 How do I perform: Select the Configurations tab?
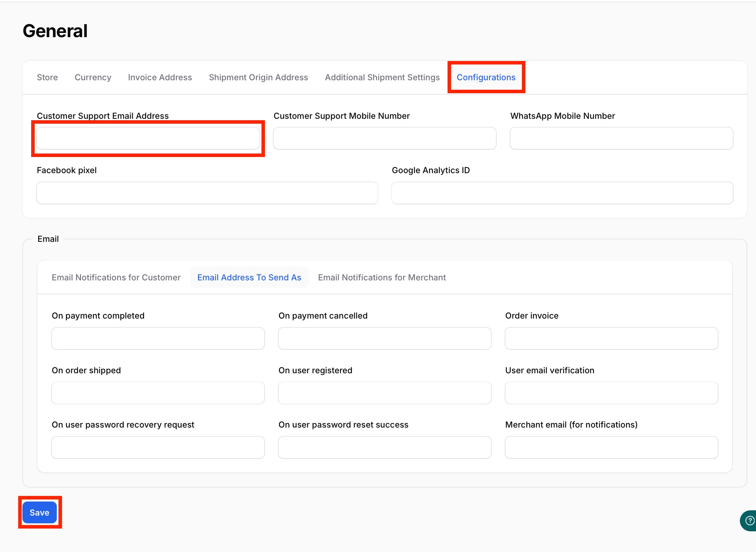coord(486,77)
